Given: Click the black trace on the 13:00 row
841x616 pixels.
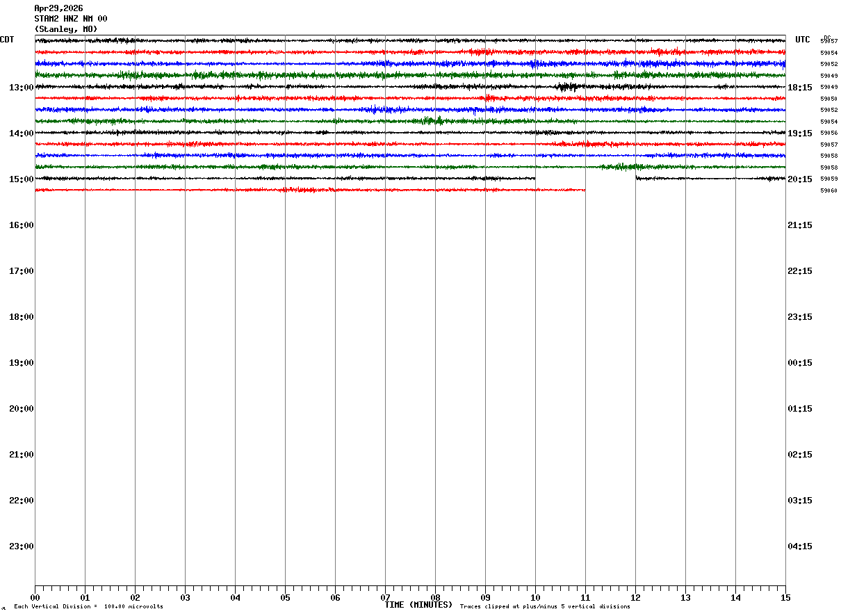Looking at the screenshot, I should [x=410, y=87].
